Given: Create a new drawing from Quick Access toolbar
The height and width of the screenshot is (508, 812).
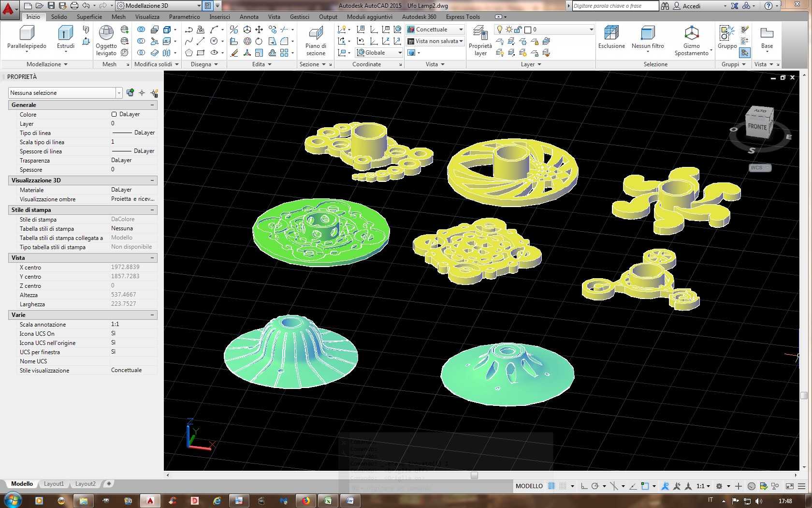Looking at the screenshot, I should (x=28, y=6).
